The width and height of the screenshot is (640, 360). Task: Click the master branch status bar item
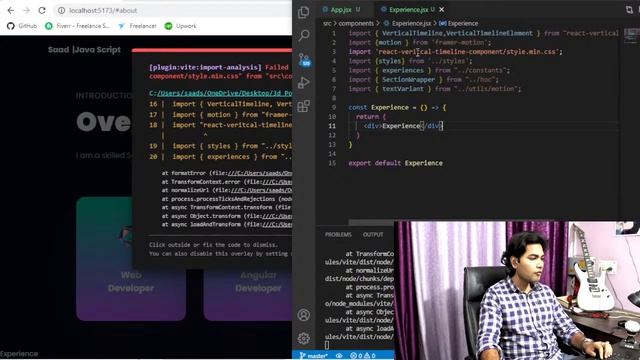(x=313, y=356)
